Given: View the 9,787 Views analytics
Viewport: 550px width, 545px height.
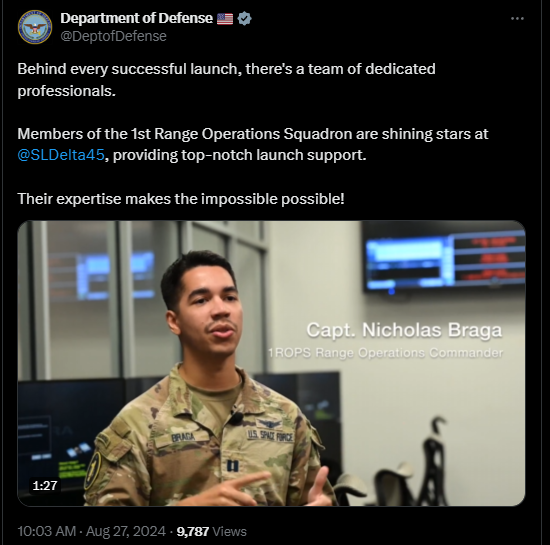Looking at the screenshot, I should (x=212, y=531).
